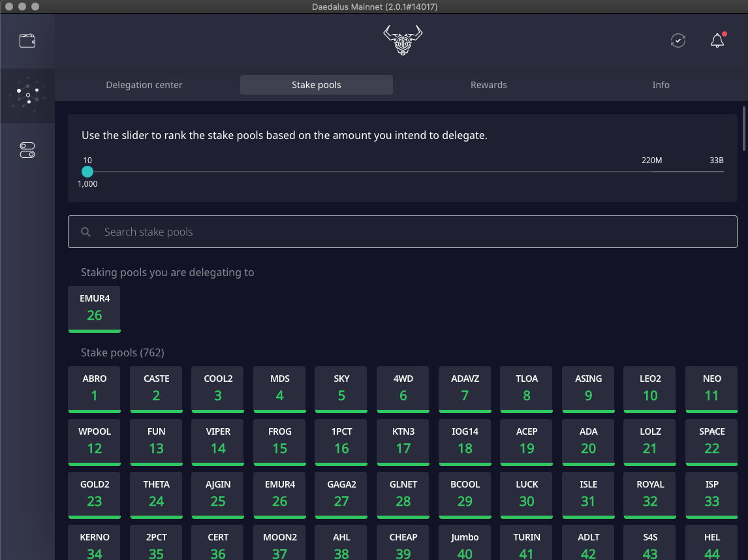Open the TLOA stake pool tile
The image size is (748, 560).
(x=527, y=389)
